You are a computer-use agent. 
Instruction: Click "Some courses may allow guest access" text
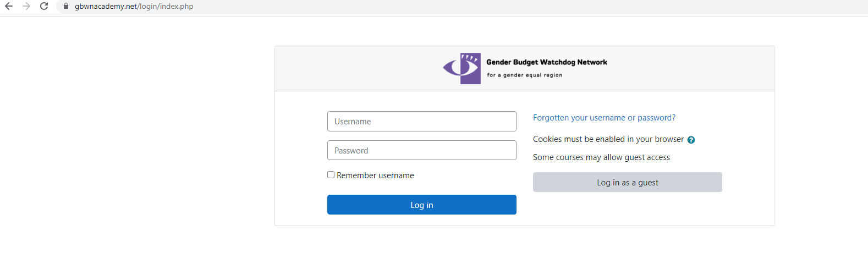coord(601,157)
